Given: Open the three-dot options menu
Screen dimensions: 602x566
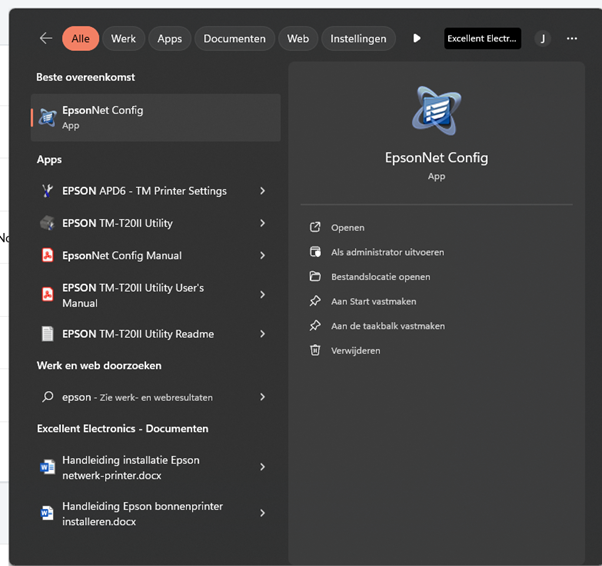Looking at the screenshot, I should click(x=572, y=38).
